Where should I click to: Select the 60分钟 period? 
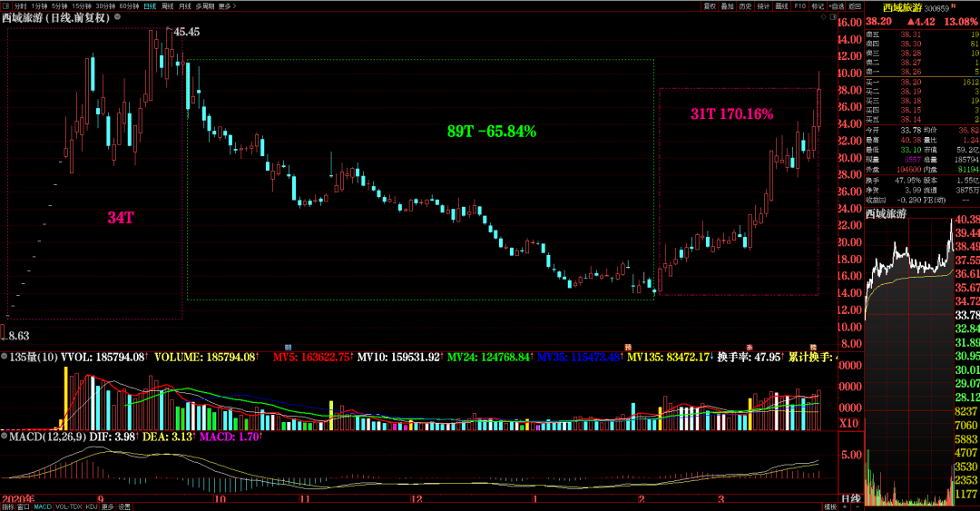coord(129,6)
